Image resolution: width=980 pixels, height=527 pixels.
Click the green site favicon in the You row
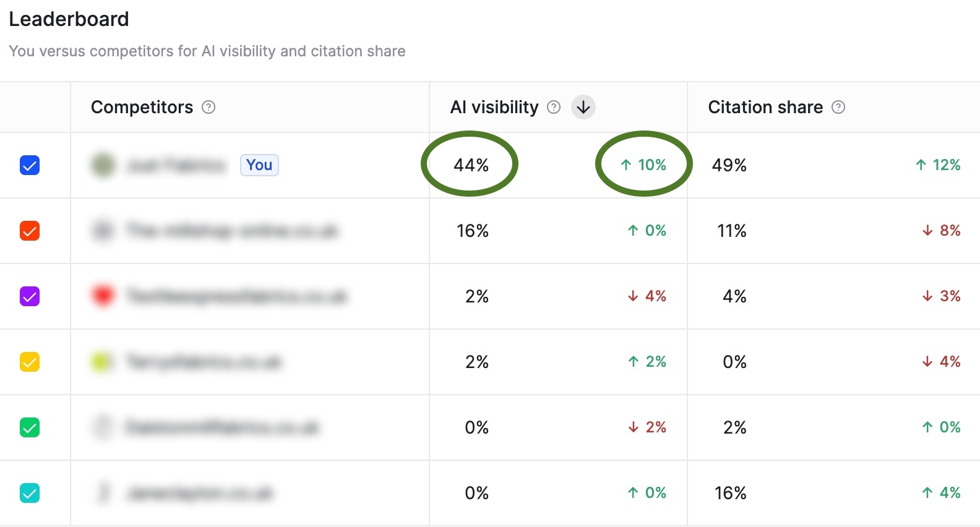coord(103,165)
